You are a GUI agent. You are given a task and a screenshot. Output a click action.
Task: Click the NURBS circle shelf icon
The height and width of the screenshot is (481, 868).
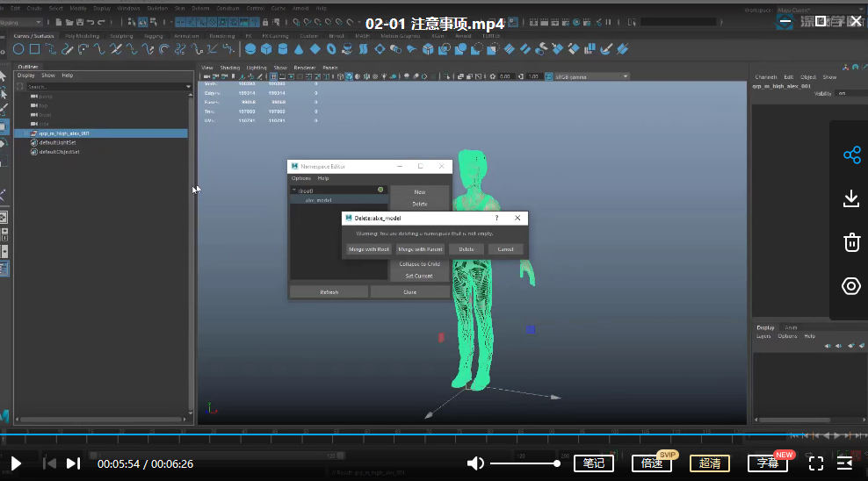(x=18, y=49)
